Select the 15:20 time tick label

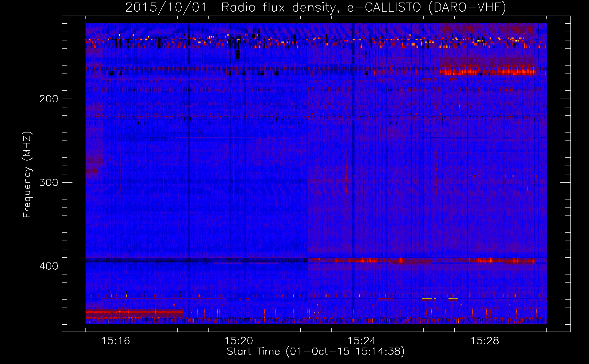(239, 341)
